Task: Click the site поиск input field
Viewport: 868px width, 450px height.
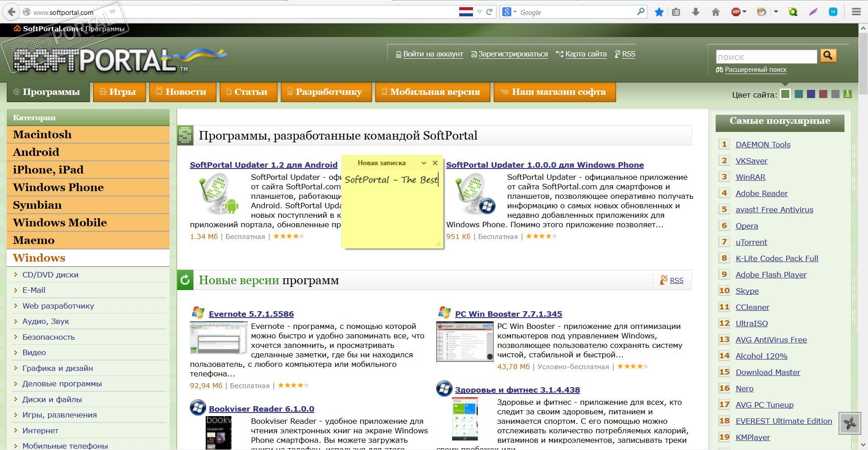Action: [x=767, y=57]
